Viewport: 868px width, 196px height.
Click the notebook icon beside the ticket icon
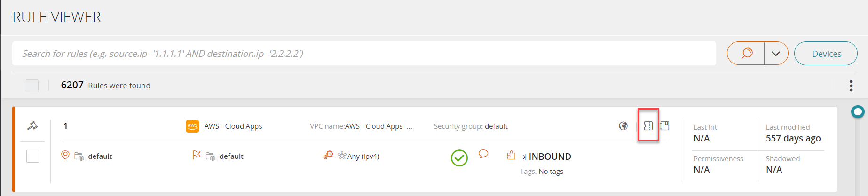click(x=665, y=125)
